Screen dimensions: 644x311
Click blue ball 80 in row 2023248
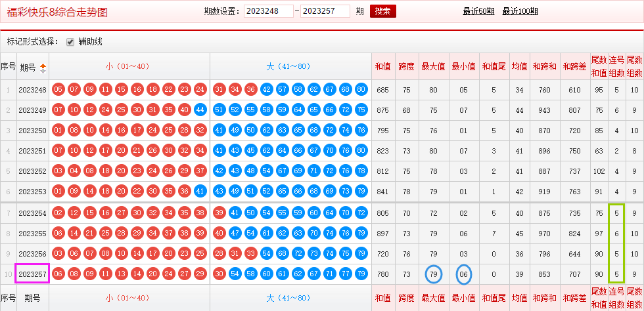361,90
